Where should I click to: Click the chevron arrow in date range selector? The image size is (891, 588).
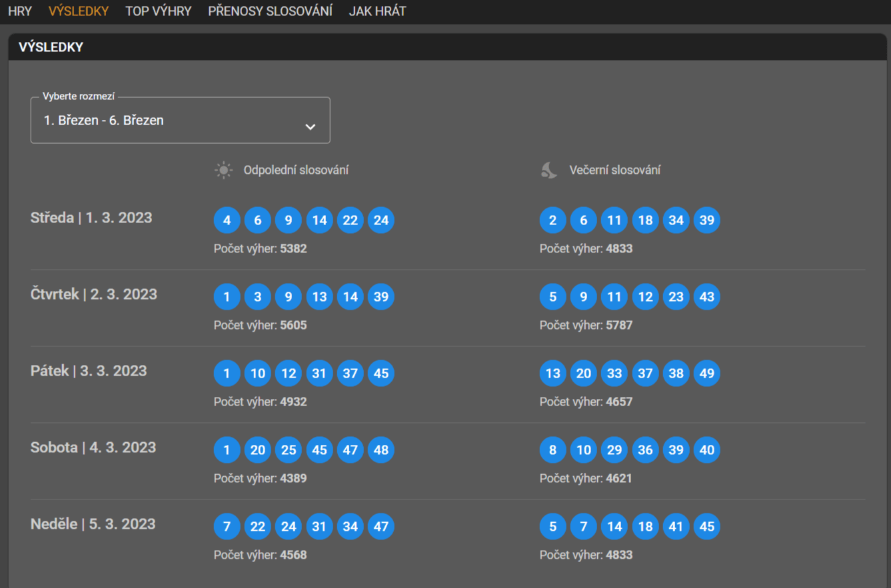[311, 127]
